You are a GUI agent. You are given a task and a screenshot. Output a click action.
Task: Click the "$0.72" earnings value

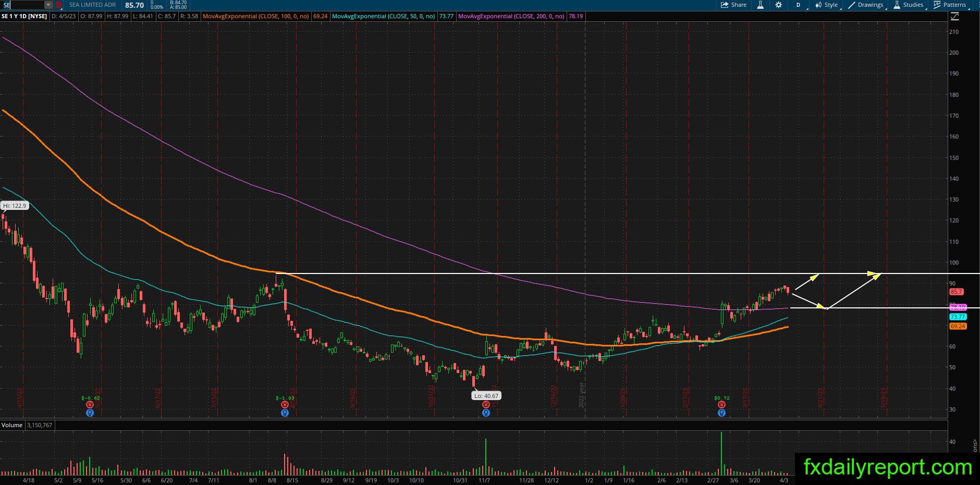point(721,398)
